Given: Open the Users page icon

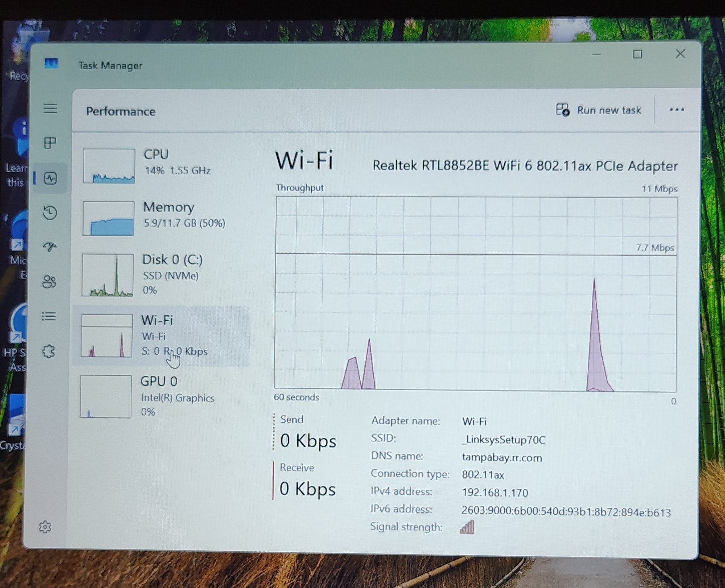Looking at the screenshot, I should tap(49, 282).
